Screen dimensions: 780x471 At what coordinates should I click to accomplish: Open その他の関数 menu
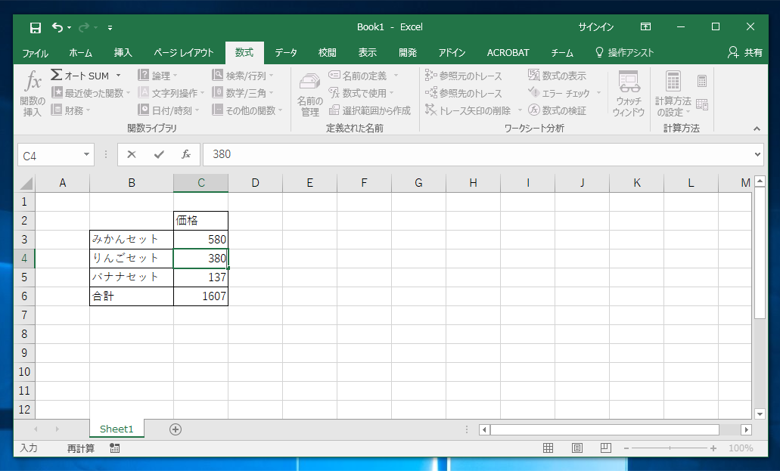click(247, 110)
